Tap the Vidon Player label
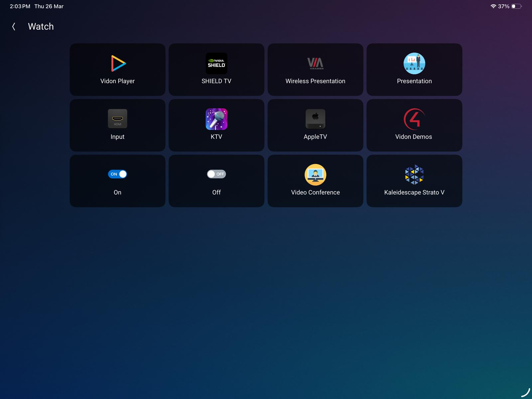 [x=117, y=81]
